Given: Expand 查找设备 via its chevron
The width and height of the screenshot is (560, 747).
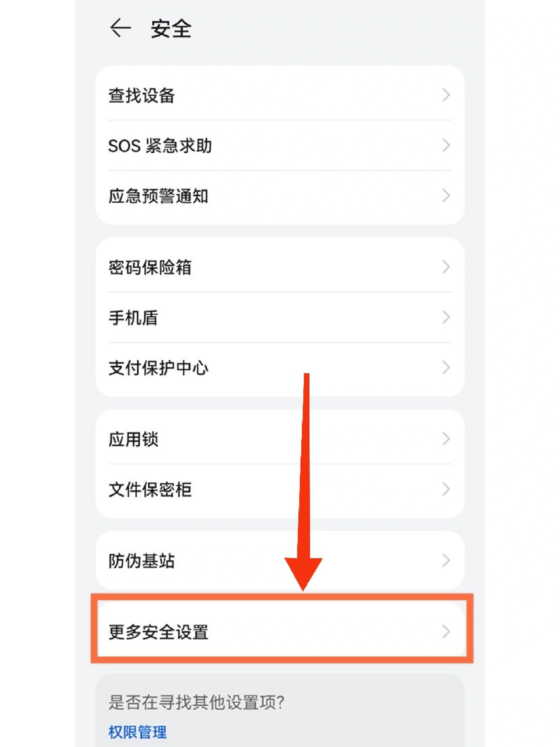Looking at the screenshot, I should [x=446, y=95].
